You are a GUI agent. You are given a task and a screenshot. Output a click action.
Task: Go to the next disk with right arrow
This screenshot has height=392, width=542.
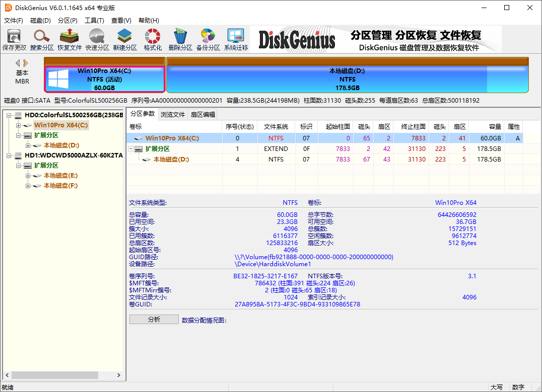26,63
